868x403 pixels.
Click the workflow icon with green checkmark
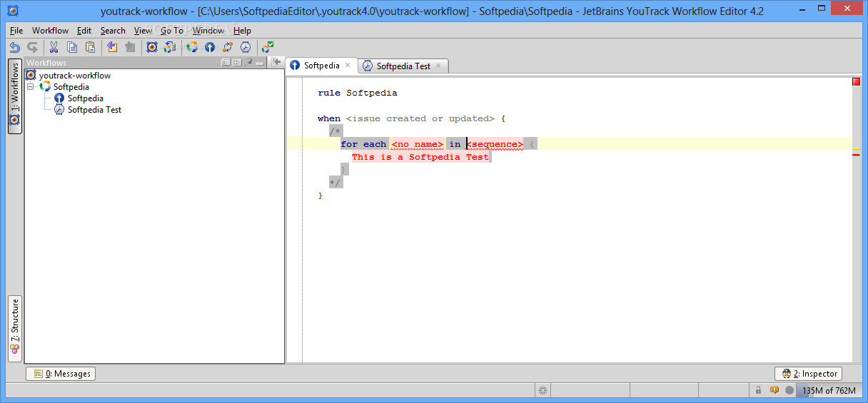coord(268,47)
